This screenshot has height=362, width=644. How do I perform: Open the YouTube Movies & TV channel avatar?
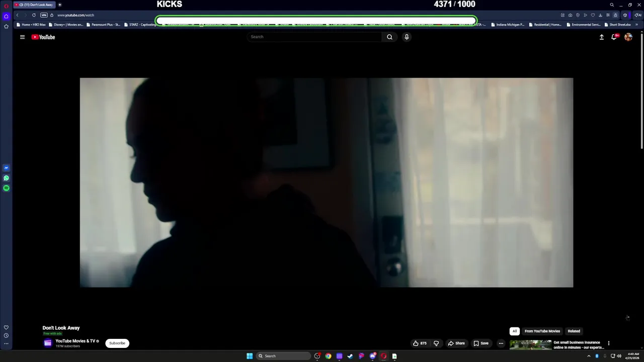pos(48,343)
